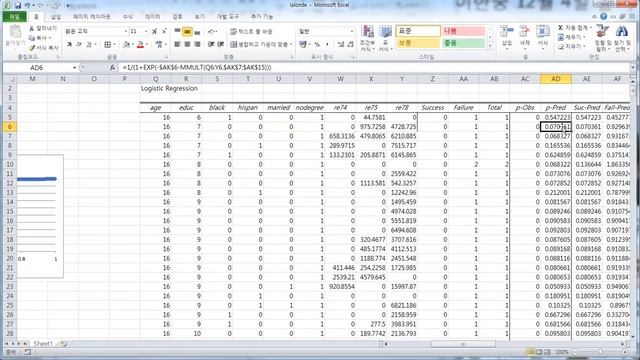Open the green File tab
Viewport: 640px width, 360px height.
(x=15, y=17)
